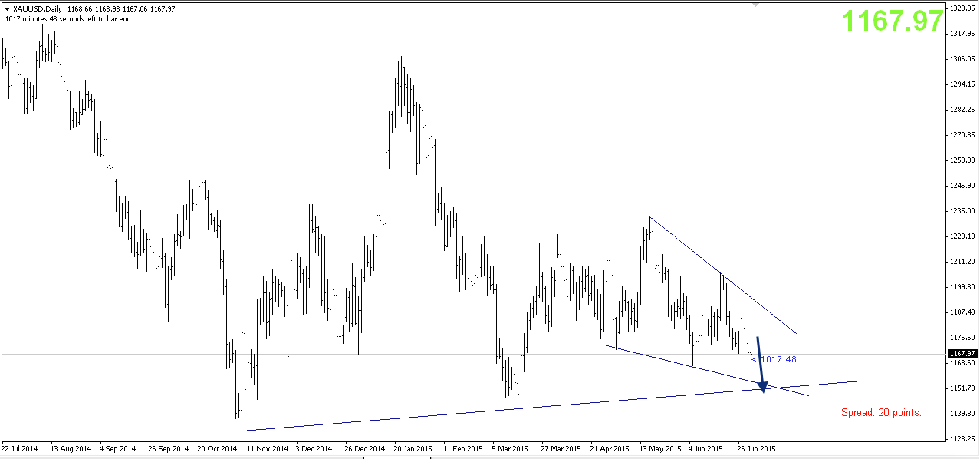Click the minutes left to bar end text
980x459 pixels.
coord(67,19)
